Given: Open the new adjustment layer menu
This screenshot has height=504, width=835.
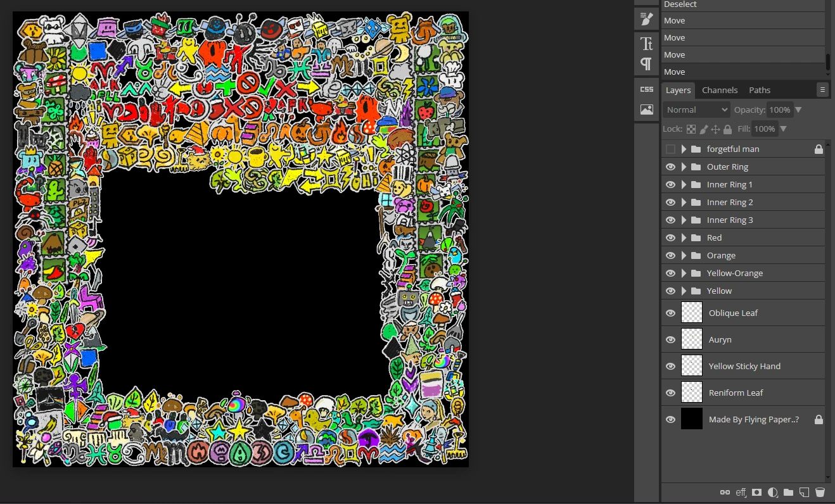Looking at the screenshot, I should pyautogui.click(x=772, y=492).
